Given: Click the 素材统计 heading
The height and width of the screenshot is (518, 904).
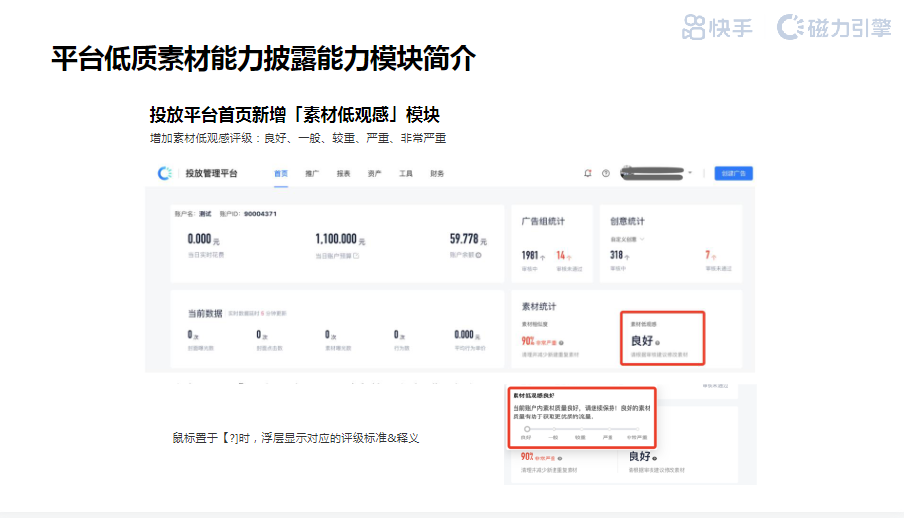Looking at the screenshot, I should pos(539,306).
